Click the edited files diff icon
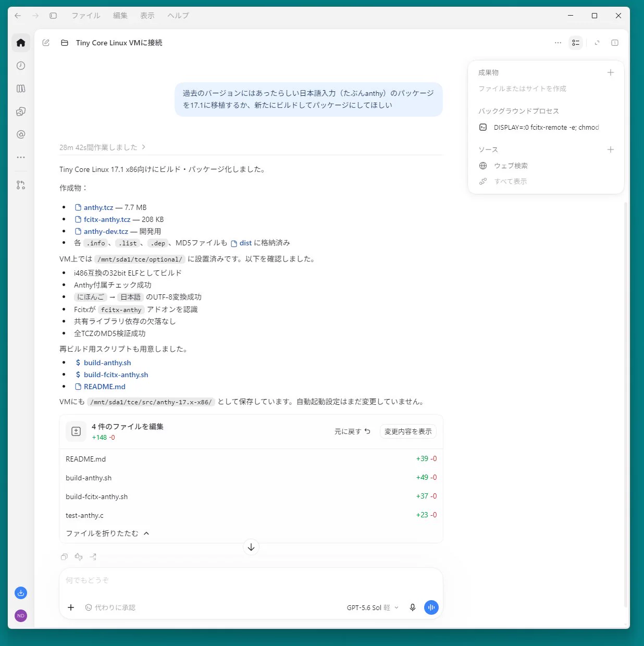 click(76, 431)
